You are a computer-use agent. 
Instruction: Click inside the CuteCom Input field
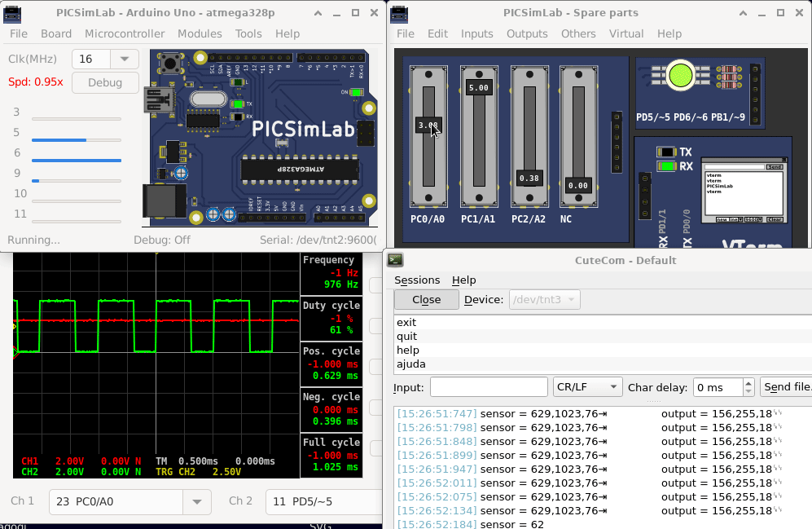pyautogui.click(x=489, y=386)
